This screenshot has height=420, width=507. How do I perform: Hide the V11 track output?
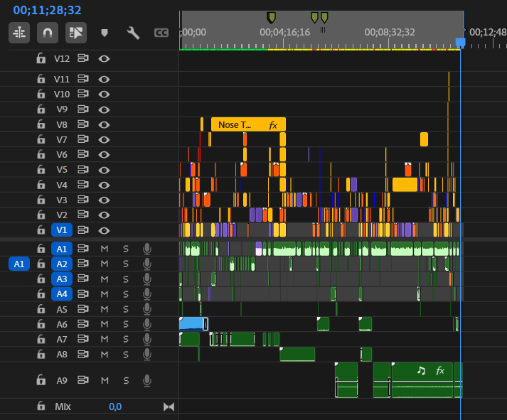click(104, 79)
